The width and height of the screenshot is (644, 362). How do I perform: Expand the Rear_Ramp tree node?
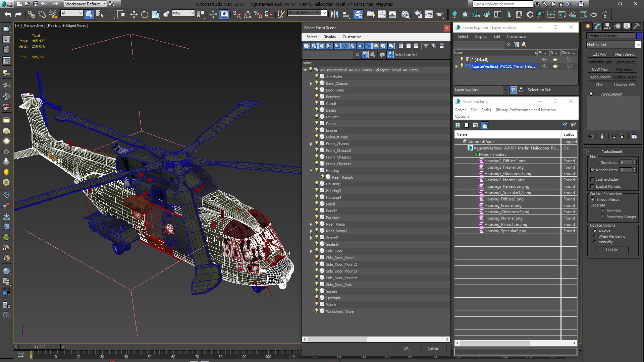click(x=311, y=224)
